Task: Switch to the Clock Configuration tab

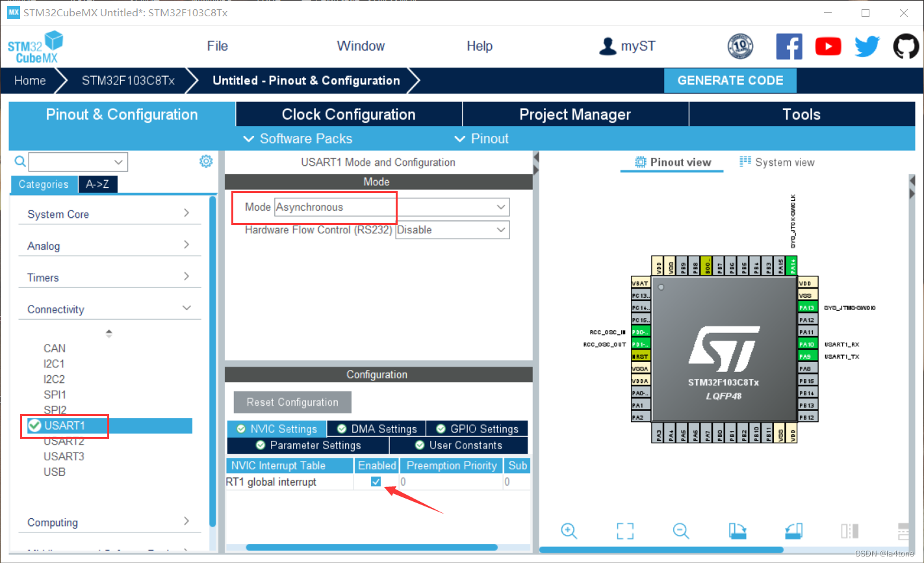Action: click(348, 114)
